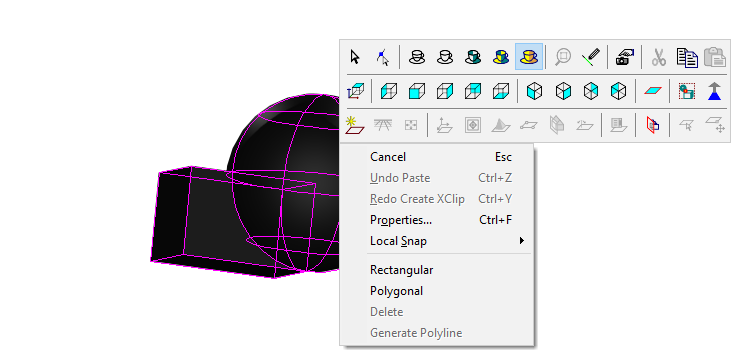The image size is (738, 361).
Task: Pick the teal half-shaded teacup render mode
Action: (x=473, y=57)
